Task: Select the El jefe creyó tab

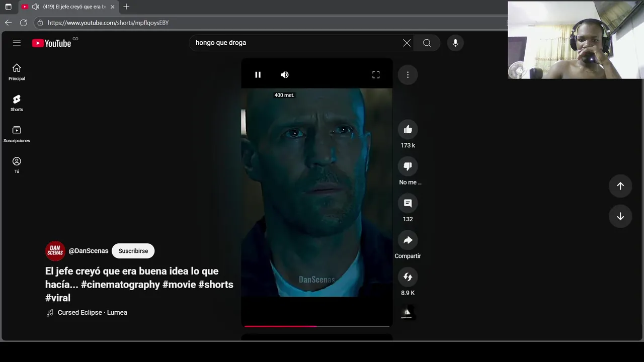Action: click(x=69, y=7)
